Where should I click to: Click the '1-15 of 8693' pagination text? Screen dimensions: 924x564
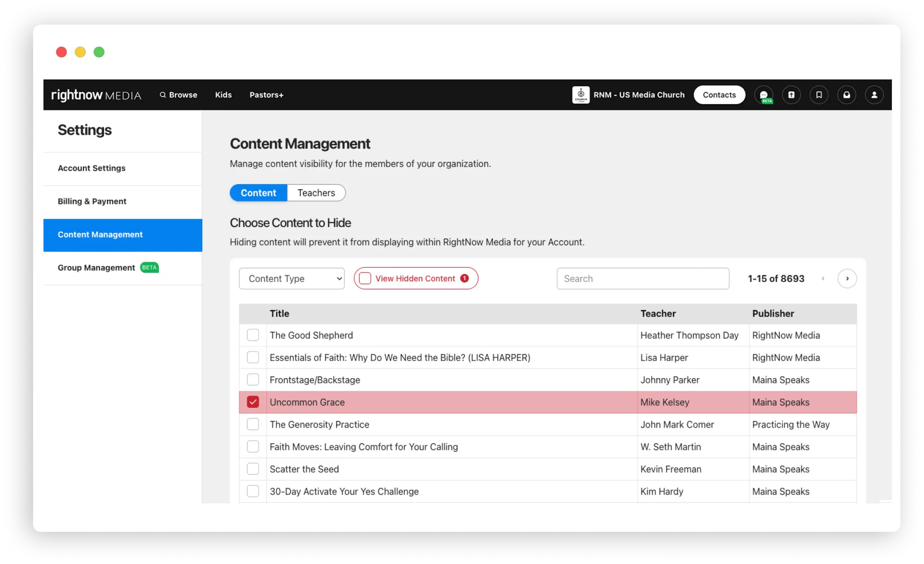[776, 279]
